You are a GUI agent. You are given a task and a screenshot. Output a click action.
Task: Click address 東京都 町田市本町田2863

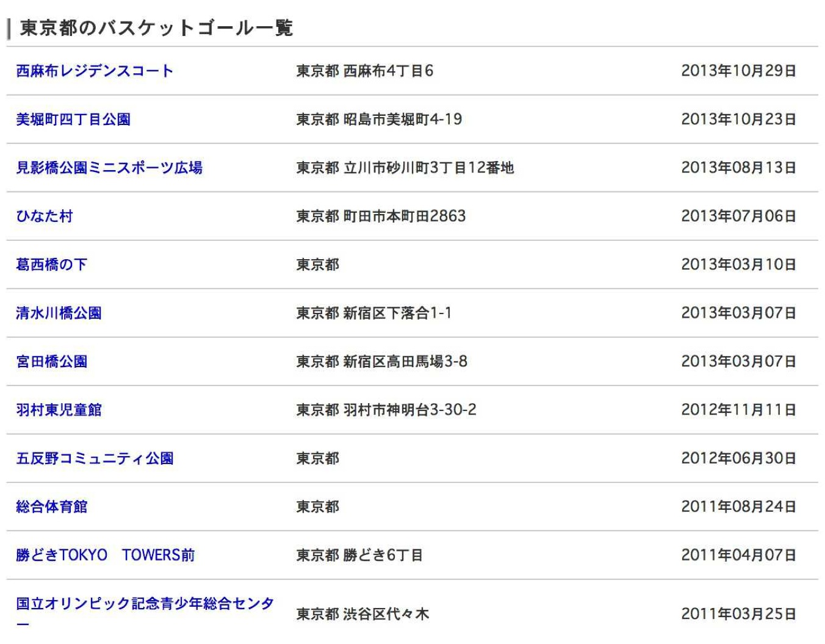click(x=381, y=216)
